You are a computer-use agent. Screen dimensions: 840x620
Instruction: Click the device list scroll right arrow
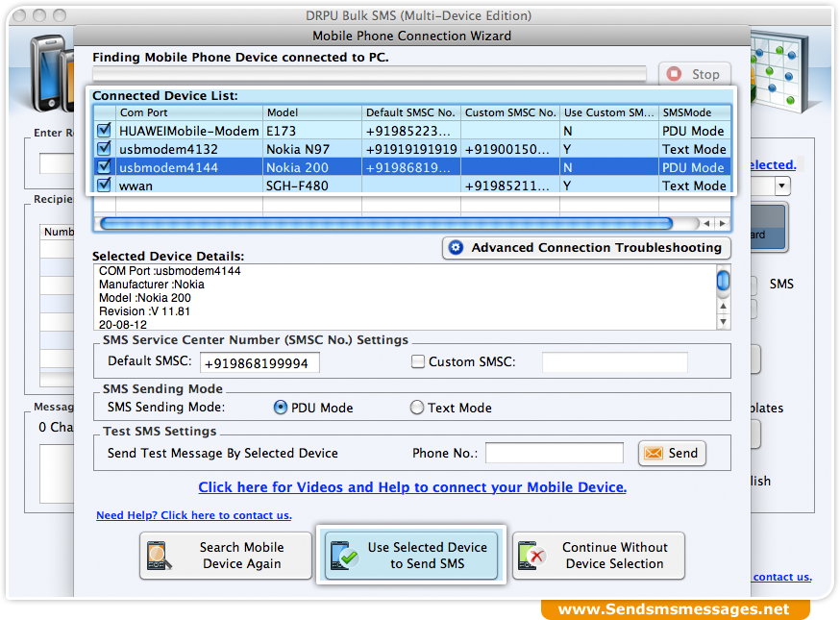tap(722, 223)
